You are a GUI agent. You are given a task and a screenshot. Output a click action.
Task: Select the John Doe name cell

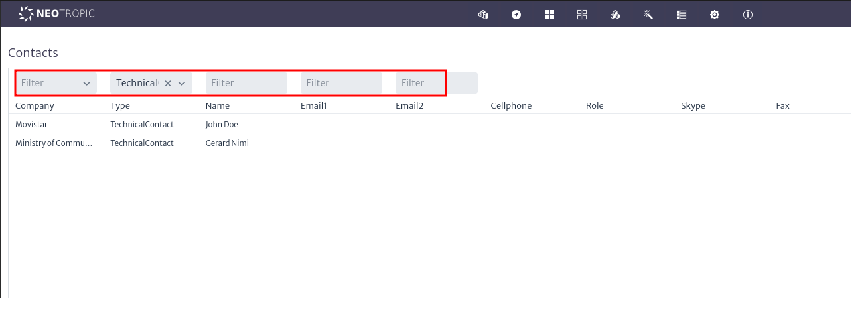click(x=222, y=124)
